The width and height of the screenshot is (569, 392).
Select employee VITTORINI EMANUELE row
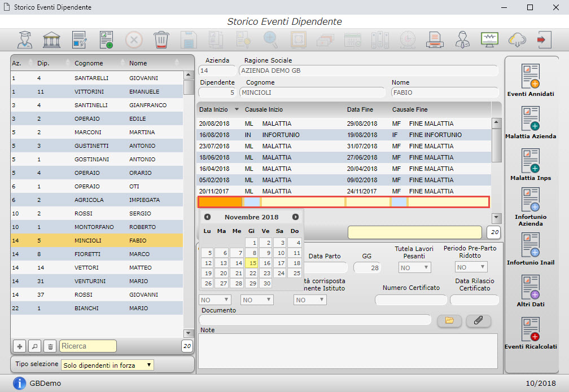(97, 92)
